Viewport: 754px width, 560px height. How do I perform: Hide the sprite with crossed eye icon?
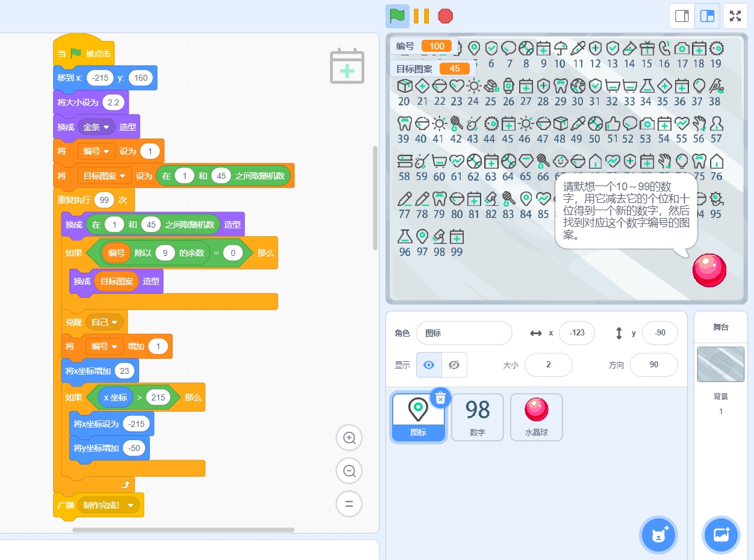point(454,365)
